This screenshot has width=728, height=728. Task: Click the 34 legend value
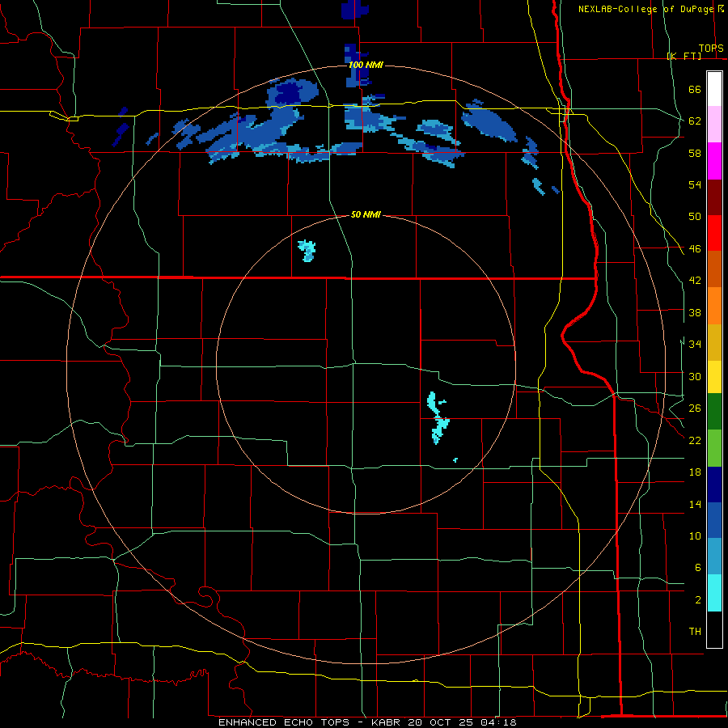point(695,345)
